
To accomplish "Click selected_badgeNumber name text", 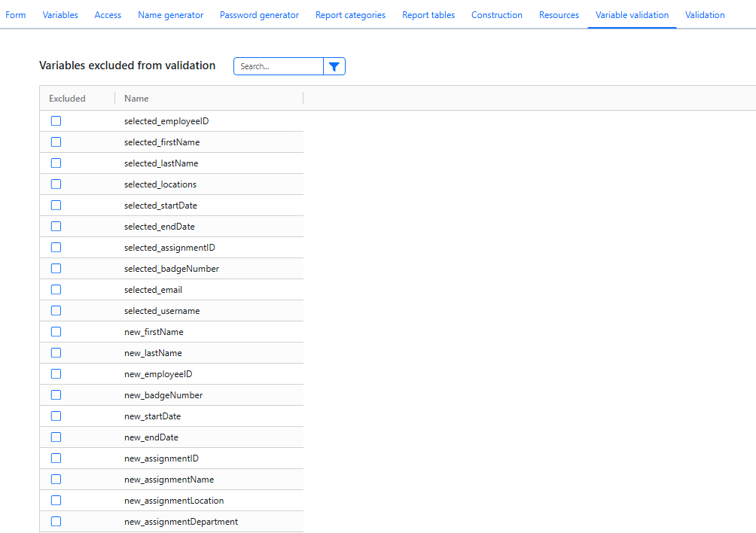I will [x=172, y=269].
